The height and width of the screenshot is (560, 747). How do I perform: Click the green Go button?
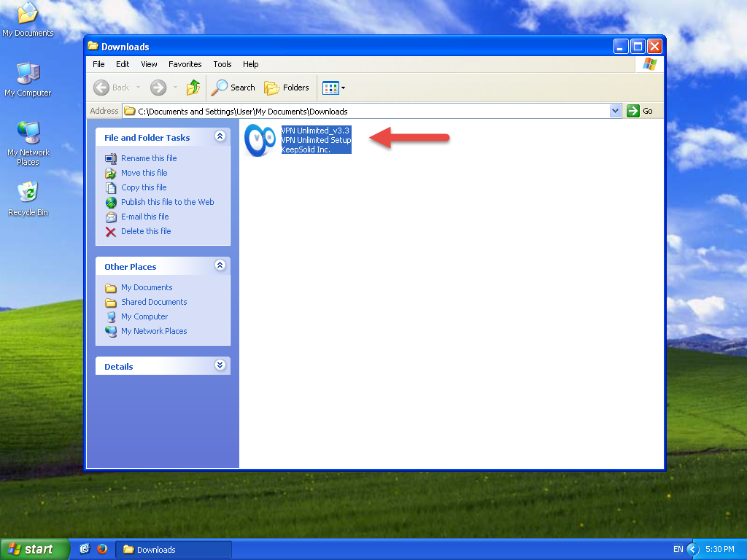[x=639, y=111]
